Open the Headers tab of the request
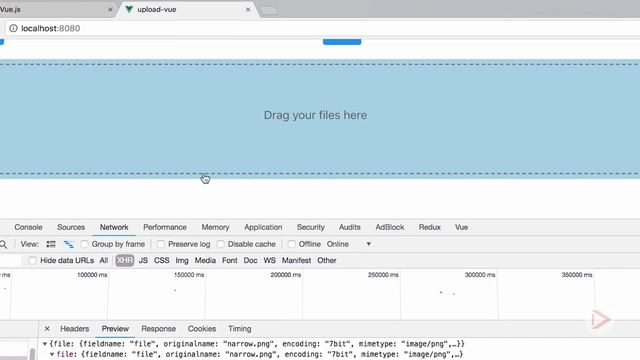 [74, 329]
